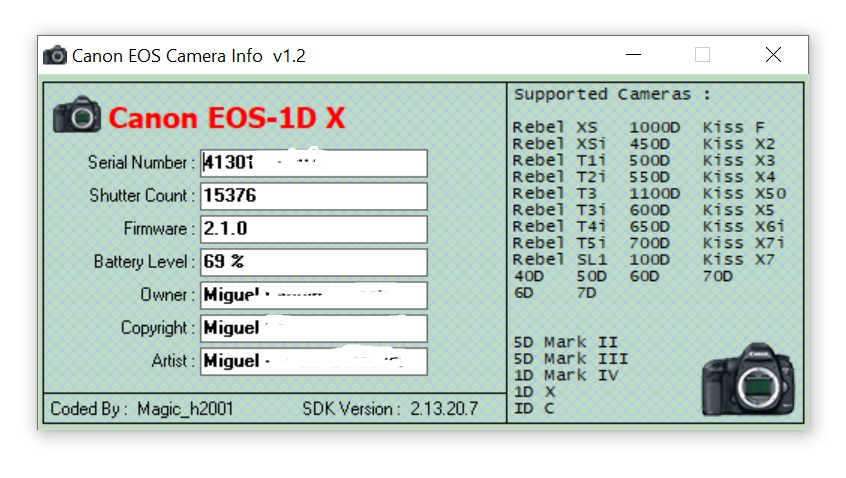Click the Battery Level label
Image resolution: width=846 pixels, height=478 pixels.
(144, 262)
